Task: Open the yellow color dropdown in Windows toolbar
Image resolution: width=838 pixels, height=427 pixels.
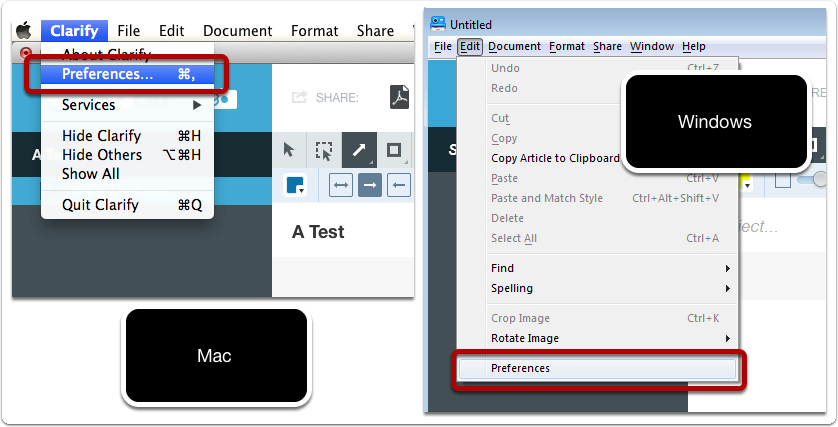Action: pyautogui.click(x=746, y=184)
